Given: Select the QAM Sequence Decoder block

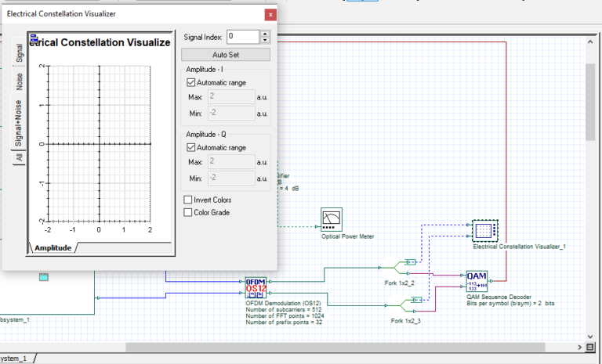Looking at the screenshot, I should pyautogui.click(x=477, y=279).
